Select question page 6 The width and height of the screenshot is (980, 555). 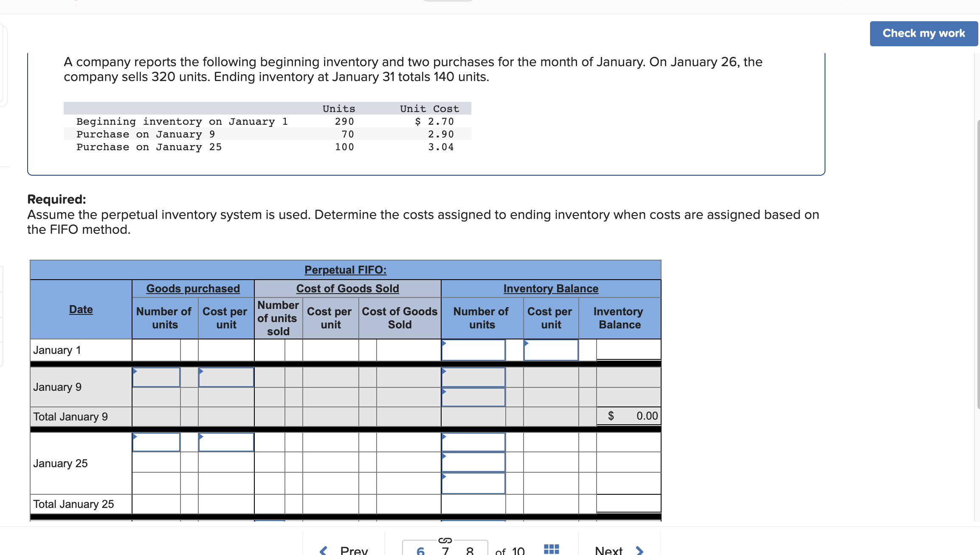click(x=420, y=550)
